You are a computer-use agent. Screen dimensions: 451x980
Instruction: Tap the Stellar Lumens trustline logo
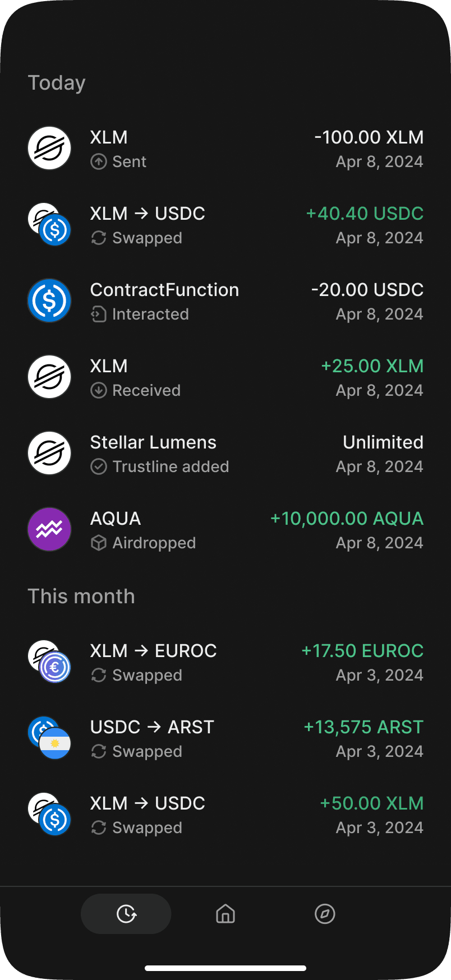click(x=49, y=453)
